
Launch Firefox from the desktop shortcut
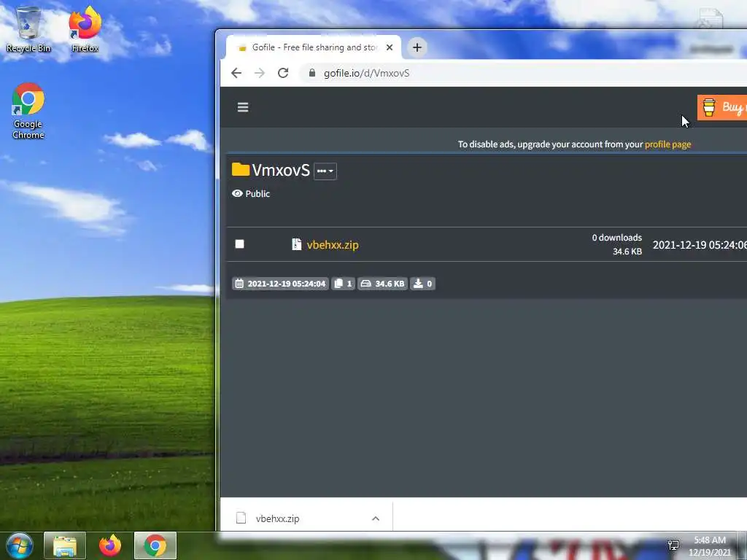(x=85, y=29)
